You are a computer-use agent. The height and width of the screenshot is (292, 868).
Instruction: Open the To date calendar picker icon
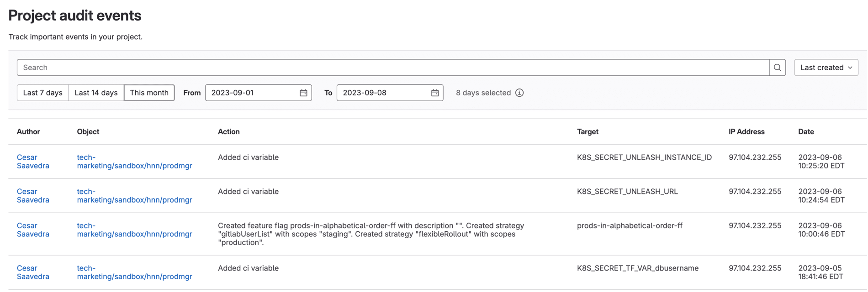[435, 93]
